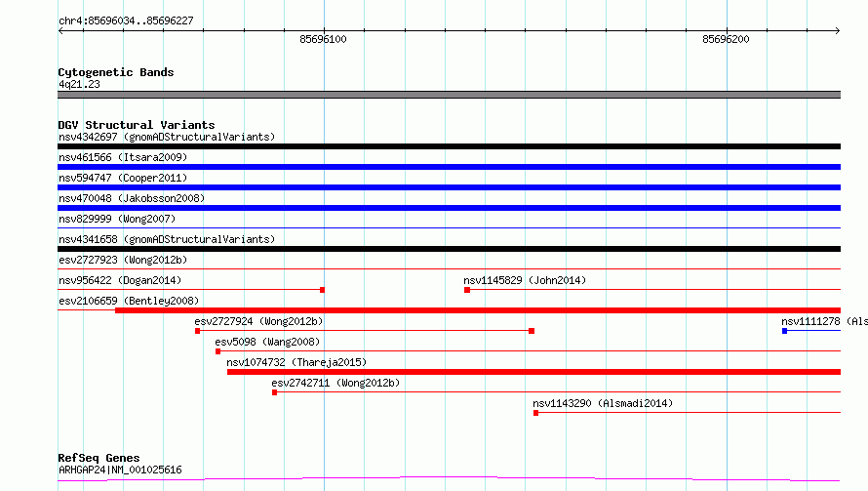
Task: Click the nsv1074732 (Thareja2015) label
Action: click(296, 362)
